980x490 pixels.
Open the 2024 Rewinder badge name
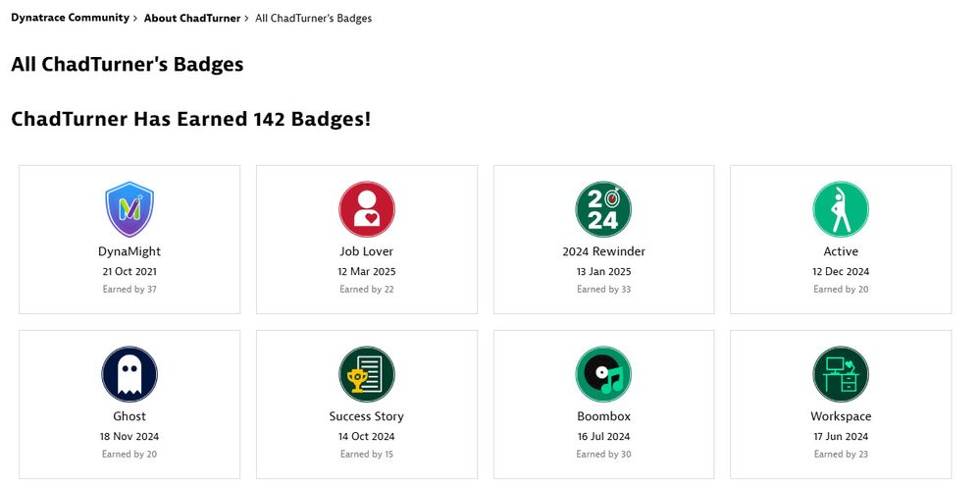click(x=603, y=251)
